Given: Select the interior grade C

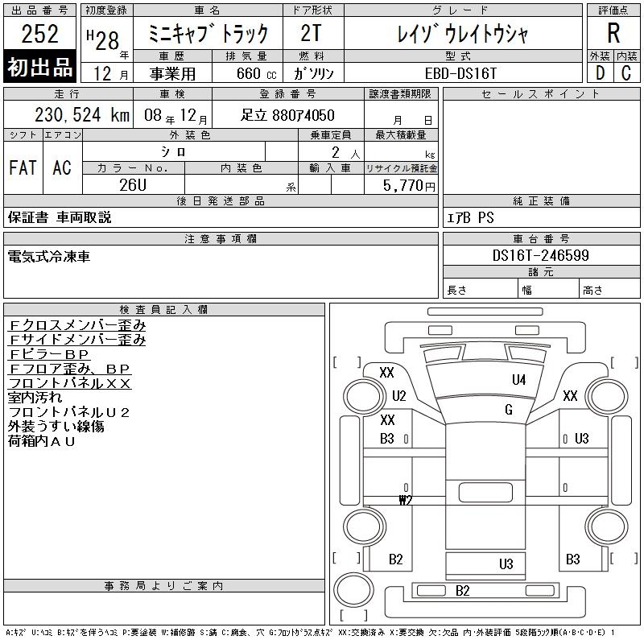Looking at the screenshot, I should tap(625, 73).
